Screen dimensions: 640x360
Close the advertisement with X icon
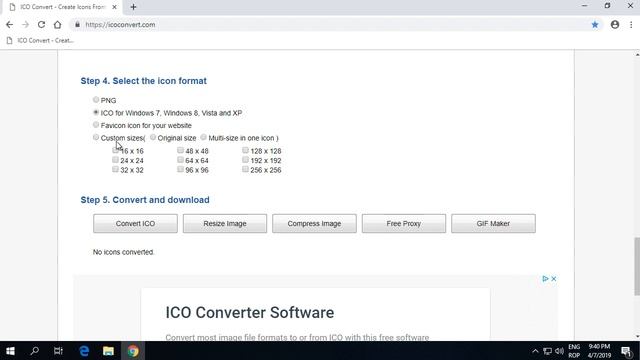pyautogui.click(x=554, y=279)
